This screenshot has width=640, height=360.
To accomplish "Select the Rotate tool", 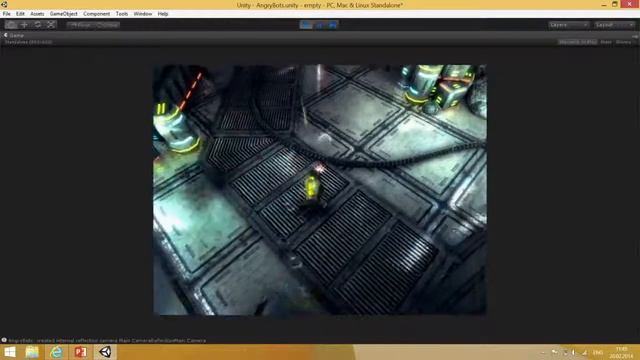I will point(38,25).
